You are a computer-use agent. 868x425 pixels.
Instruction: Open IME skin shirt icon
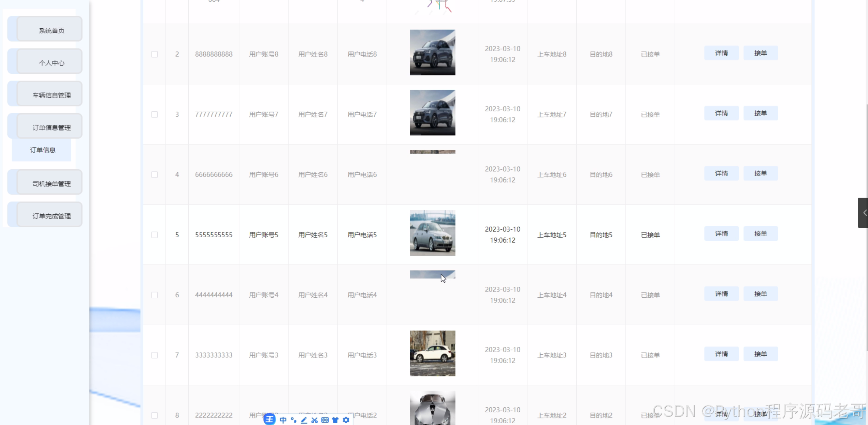click(x=335, y=420)
